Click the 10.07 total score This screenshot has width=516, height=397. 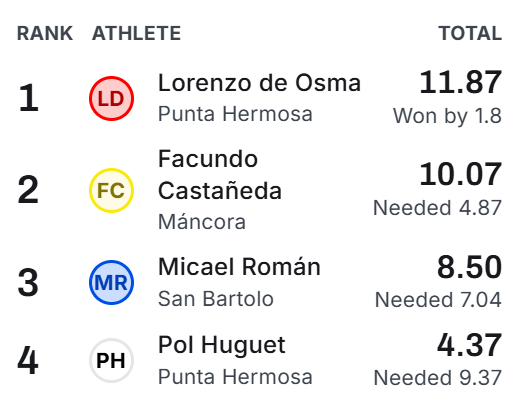click(x=460, y=174)
